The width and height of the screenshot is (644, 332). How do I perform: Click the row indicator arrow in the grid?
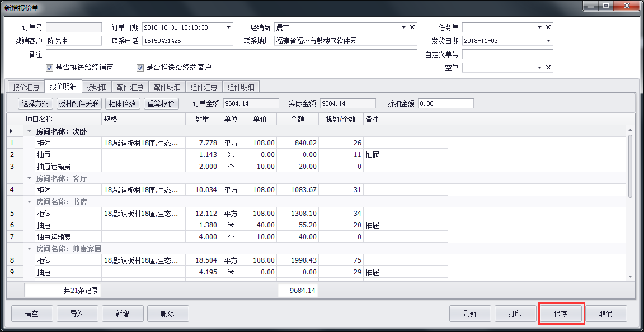(12, 131)
